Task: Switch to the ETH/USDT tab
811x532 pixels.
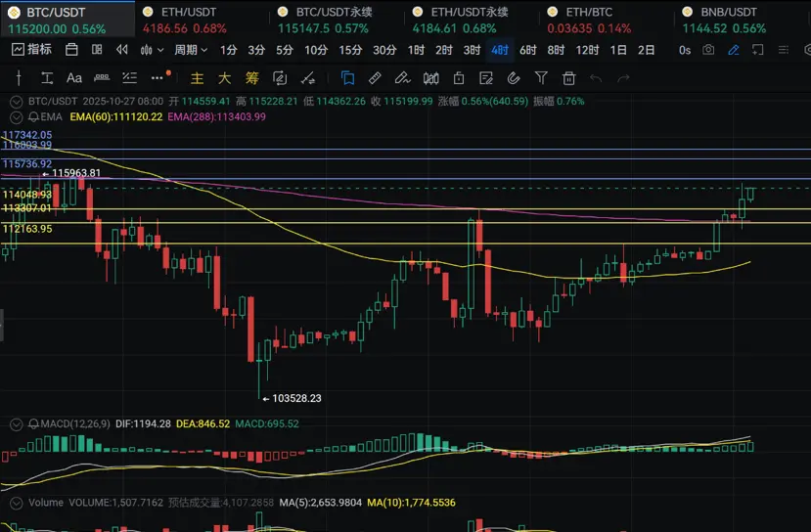Action: pyautogui.click(x=202, y=20)
